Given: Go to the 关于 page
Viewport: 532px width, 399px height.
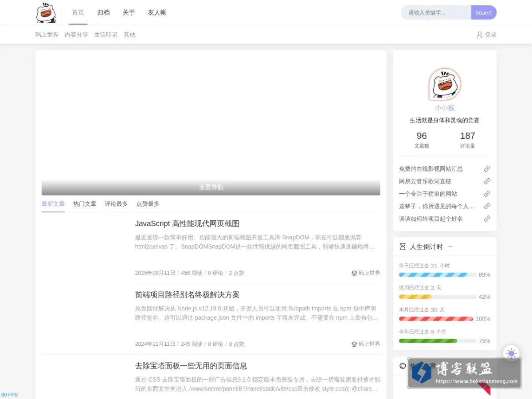Looking at the screenshot, I should pos(129,12).
